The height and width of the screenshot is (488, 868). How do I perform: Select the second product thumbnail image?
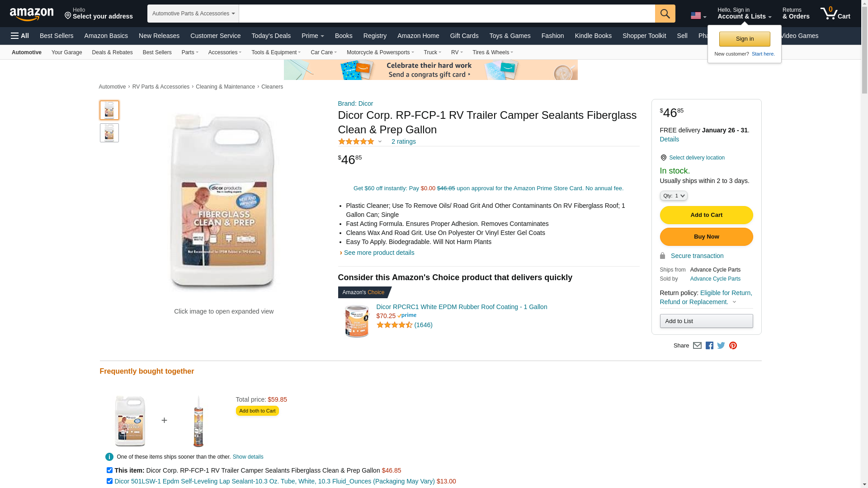click(109, 133)
